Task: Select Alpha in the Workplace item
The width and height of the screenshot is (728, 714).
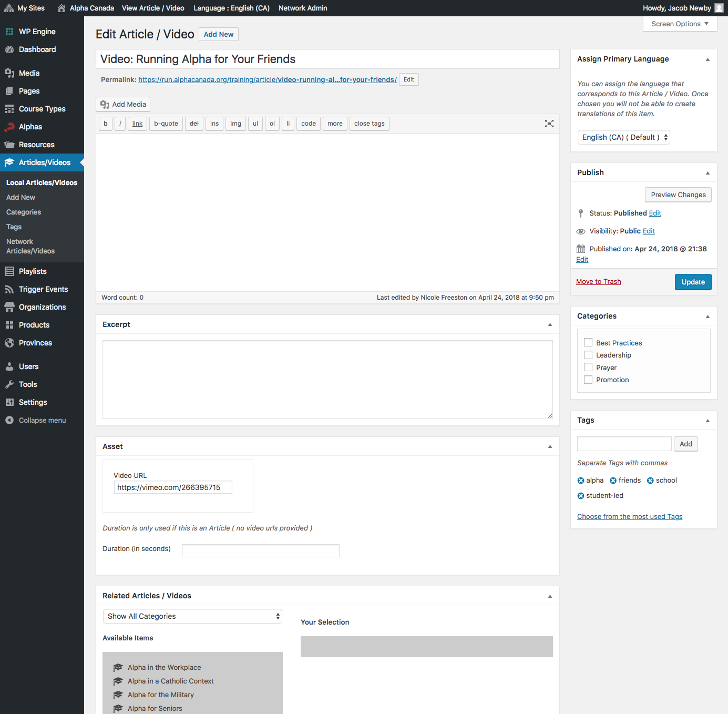Action: point(164,667)
